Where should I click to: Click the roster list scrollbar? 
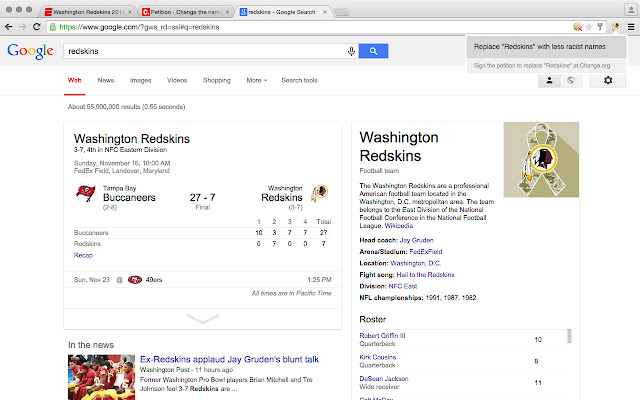click(x=569, y=336)
